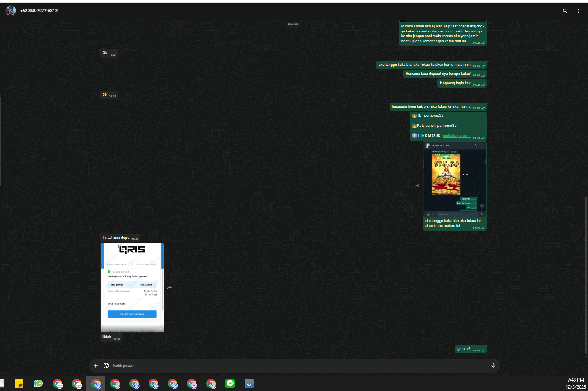Screen dimensions: 588x391
Task: Select the received message "Udah"
Action: tap(111, 337)
